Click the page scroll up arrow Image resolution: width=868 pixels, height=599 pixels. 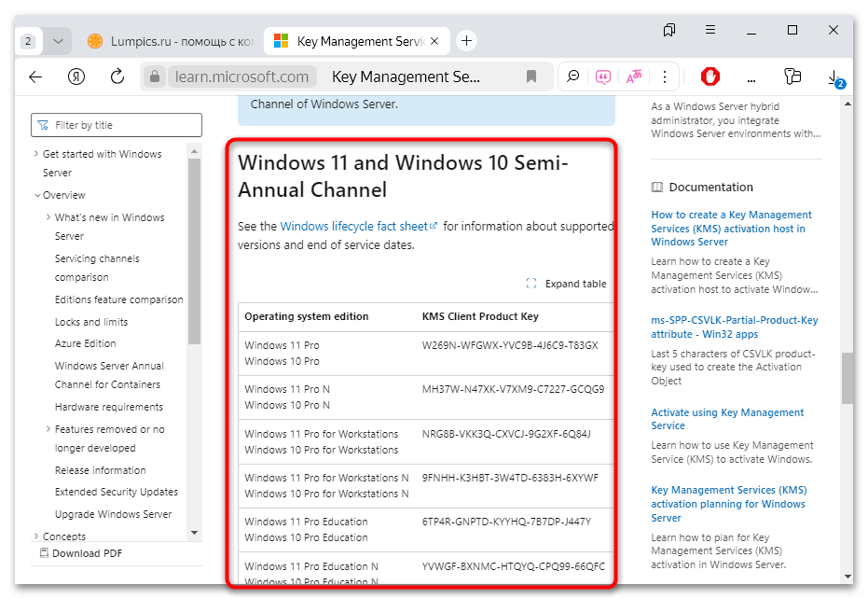click(x=847, y=104)
